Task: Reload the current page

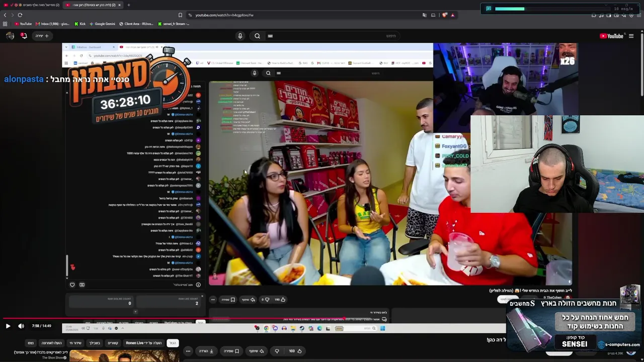Action: pos(20,15)
